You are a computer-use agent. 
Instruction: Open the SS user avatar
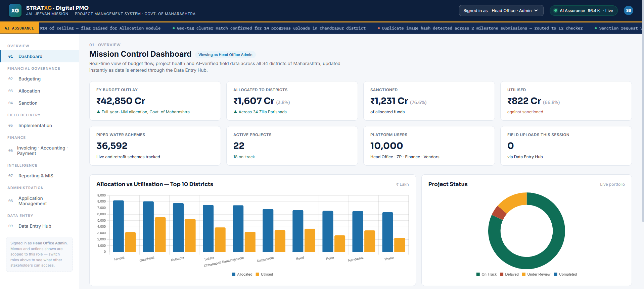coord(628,10)
